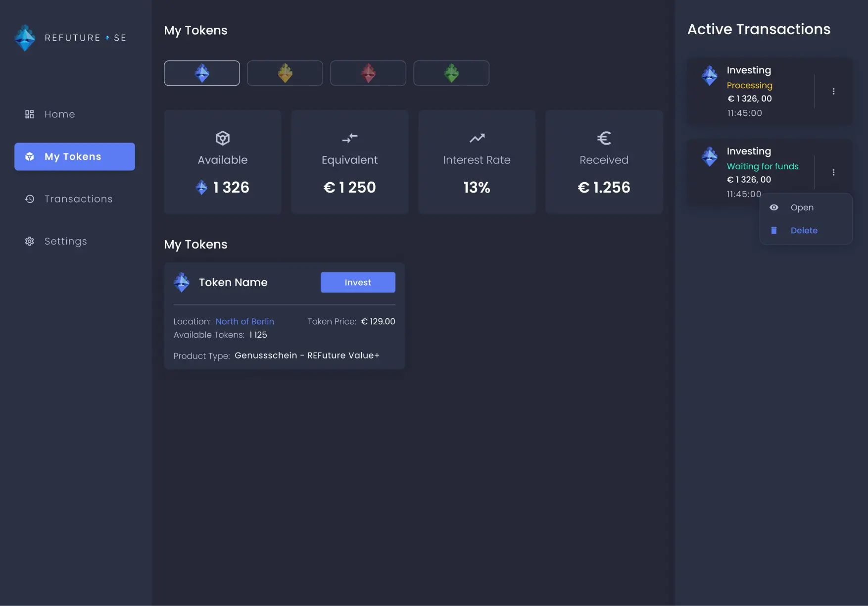Screen dimensions: 868x606
Task: Open the Home section from the sidebar
Action: point(59,114)
